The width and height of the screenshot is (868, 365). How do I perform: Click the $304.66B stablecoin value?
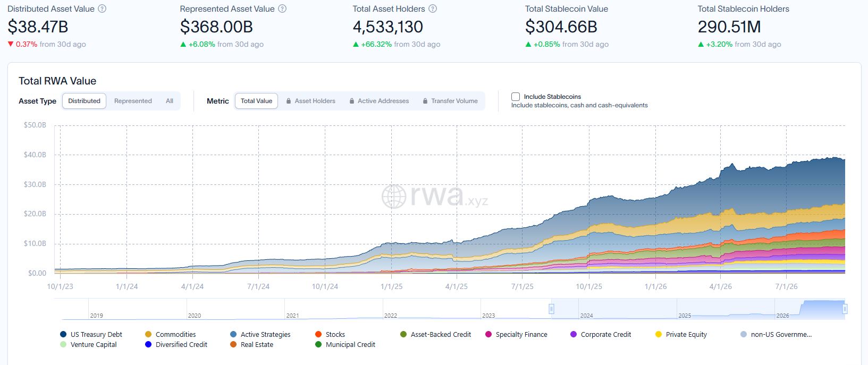pos(561,27)
